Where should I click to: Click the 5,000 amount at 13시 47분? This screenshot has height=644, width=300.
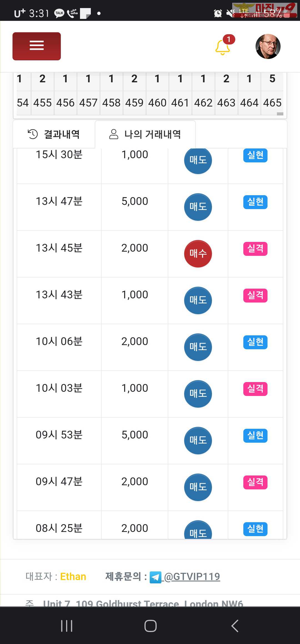pos(135,201)
